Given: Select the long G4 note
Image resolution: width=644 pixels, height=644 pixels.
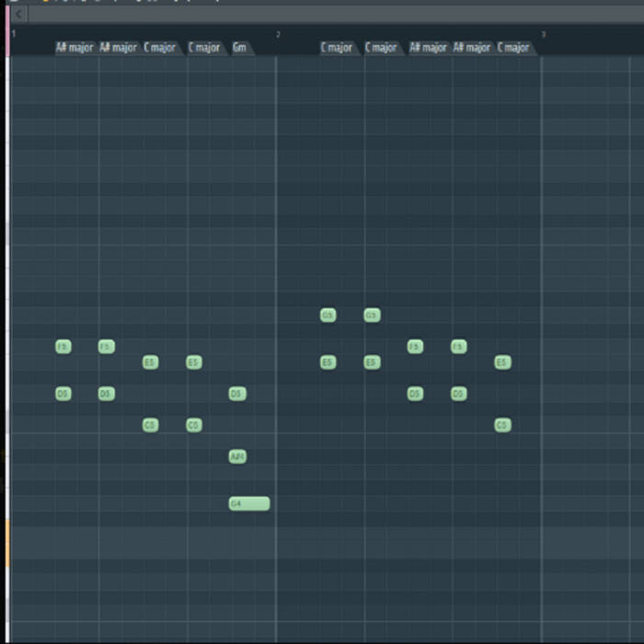Looking at the screenshot, I should tap(249, 503).
